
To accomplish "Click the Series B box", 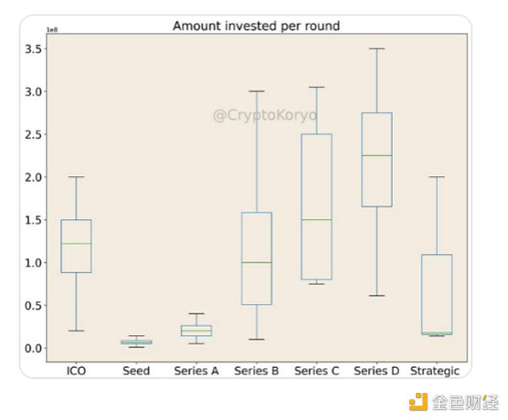I will pyautogui.click(x=257, y=258).
